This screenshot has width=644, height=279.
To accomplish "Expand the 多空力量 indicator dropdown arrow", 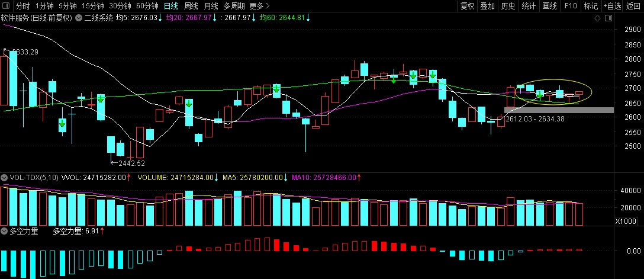I will coord(4,231).
